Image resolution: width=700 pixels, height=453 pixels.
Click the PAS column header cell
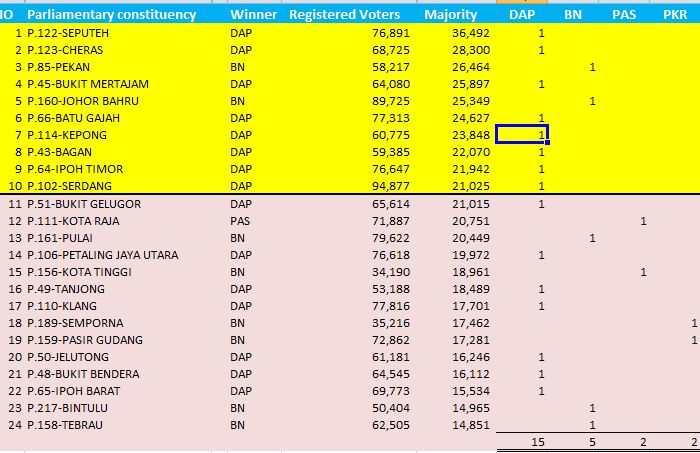(624, 15)
